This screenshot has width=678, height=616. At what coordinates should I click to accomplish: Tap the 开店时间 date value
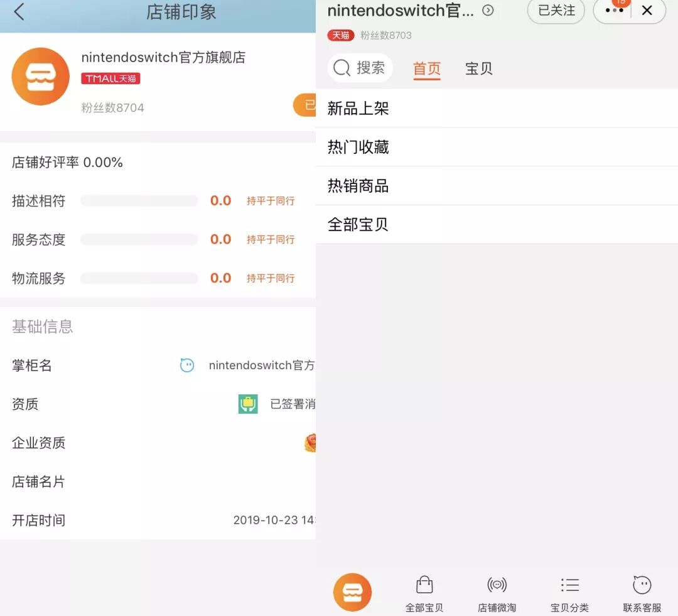point(274,520)
